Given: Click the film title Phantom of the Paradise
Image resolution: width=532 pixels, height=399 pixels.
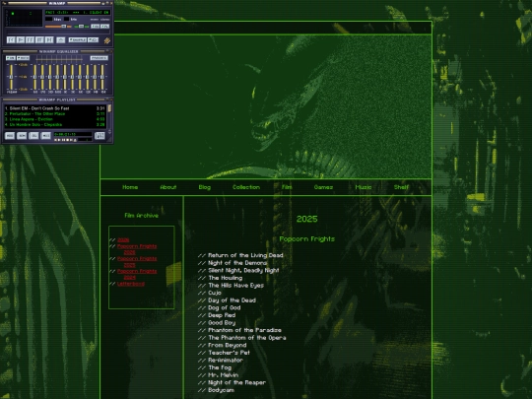Looking at the screenshot, I should (244, 330).
